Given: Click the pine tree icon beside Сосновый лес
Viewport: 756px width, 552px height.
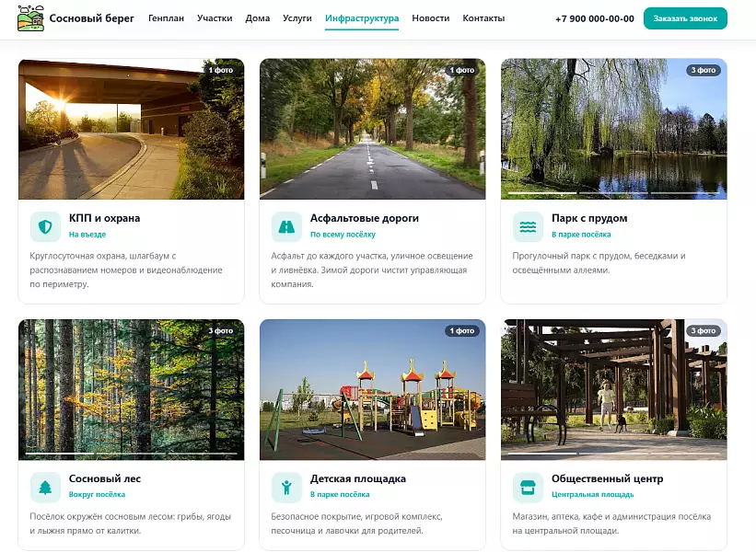Looking at the screenshot, I should 45,488.
